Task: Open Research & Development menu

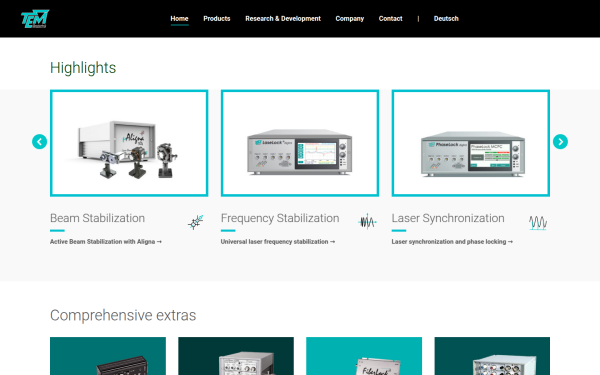Action: 283,18
